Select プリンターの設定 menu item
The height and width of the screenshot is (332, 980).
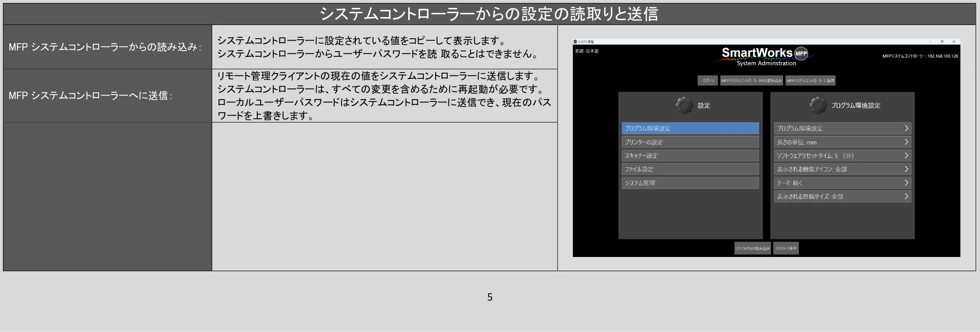point(690,142)
